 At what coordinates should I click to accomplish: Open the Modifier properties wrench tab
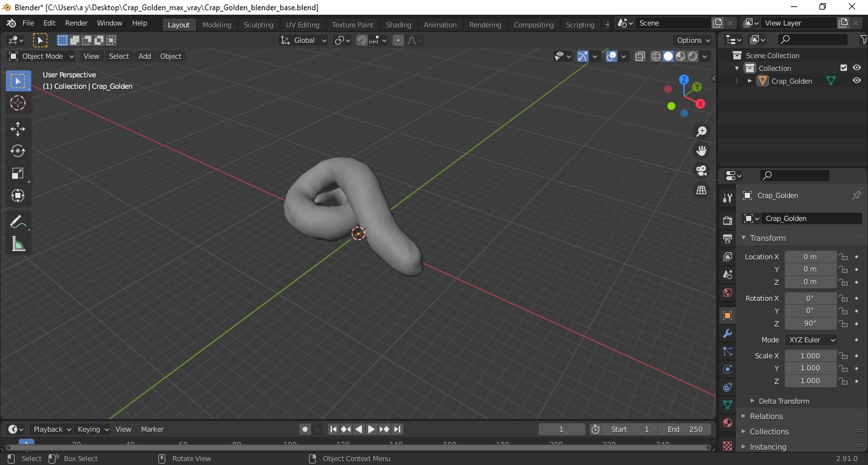727,333
